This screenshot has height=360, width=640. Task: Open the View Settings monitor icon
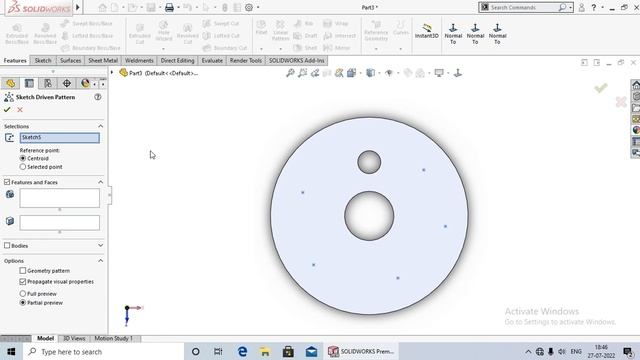tap(439, 73)
